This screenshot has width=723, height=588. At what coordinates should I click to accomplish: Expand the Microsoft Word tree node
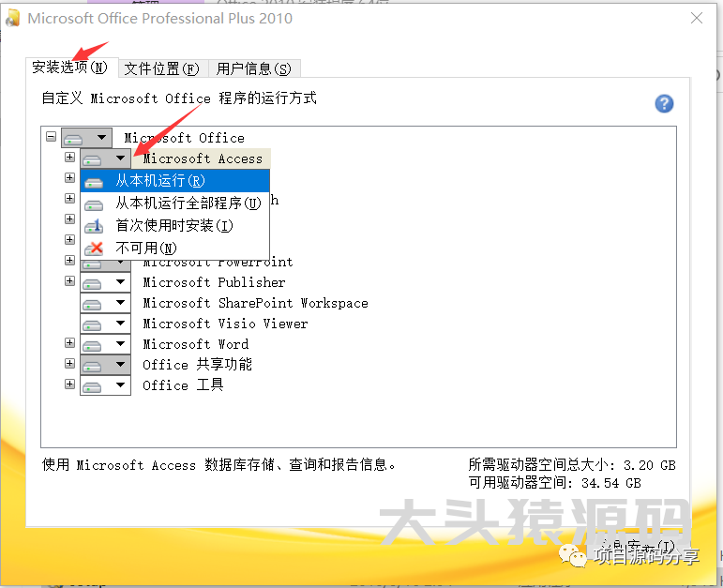[x=69, y=342]
